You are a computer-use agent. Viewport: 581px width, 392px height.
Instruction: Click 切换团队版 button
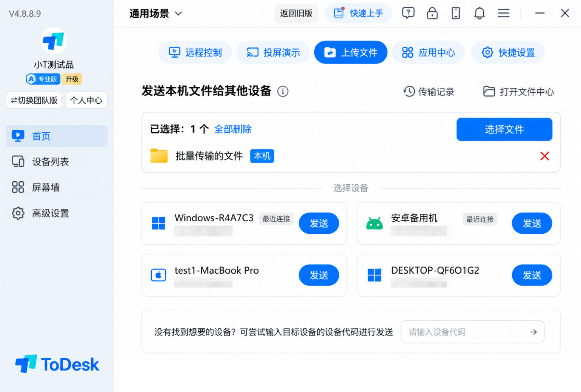pyautogui.click(x=34, y=100)
